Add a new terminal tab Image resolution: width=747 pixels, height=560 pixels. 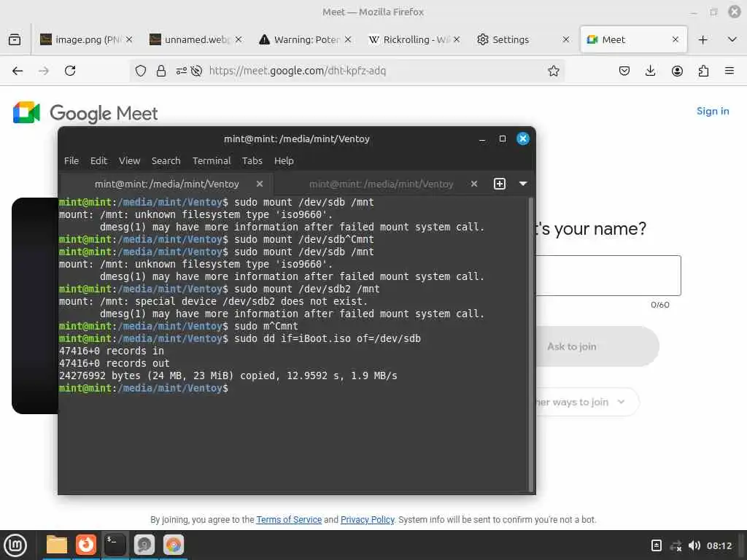click(499, 184)
